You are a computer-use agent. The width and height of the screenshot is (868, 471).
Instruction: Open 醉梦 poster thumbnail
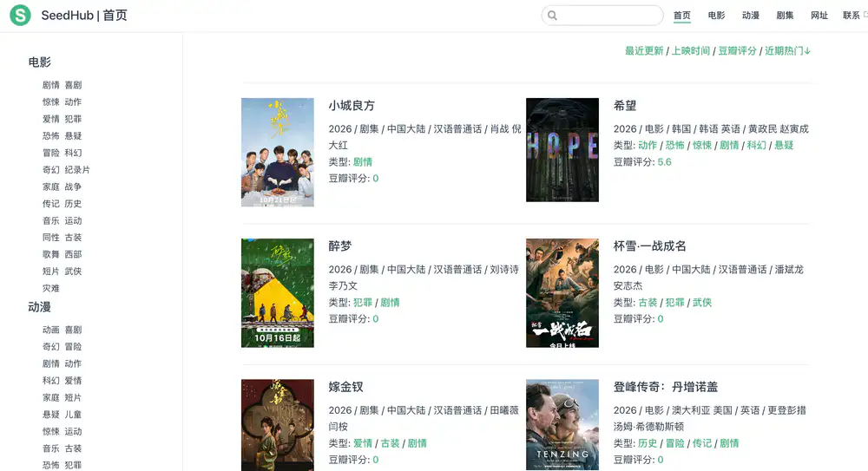tap(278, 293)
